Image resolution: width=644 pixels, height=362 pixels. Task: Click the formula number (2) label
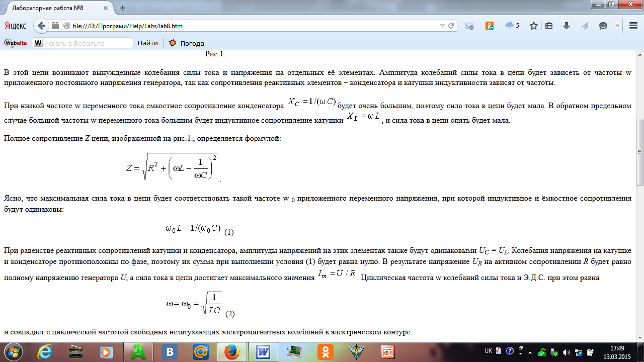(x=230, y=313)
